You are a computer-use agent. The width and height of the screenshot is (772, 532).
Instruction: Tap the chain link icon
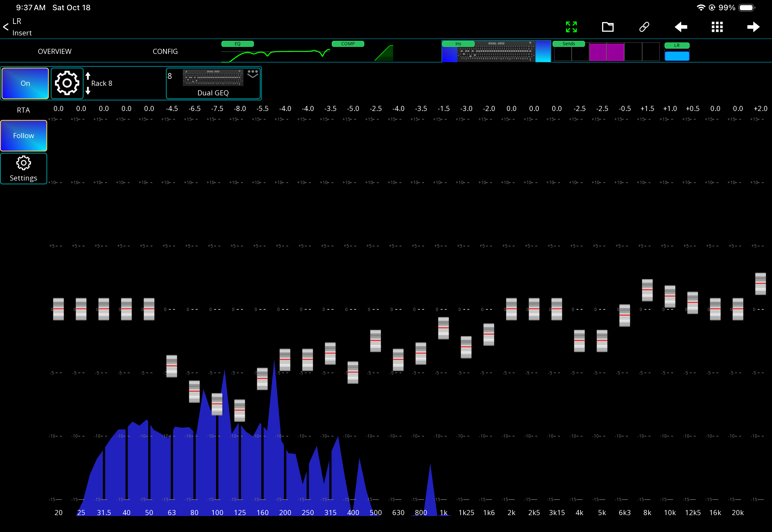(x=644, y=27)
